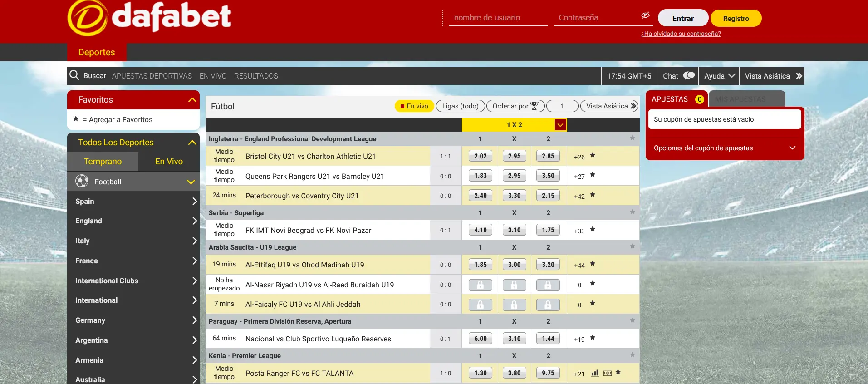Favorite Peterborough vs Coventry City U21 star
868x384 pixels.
point(593,195)
